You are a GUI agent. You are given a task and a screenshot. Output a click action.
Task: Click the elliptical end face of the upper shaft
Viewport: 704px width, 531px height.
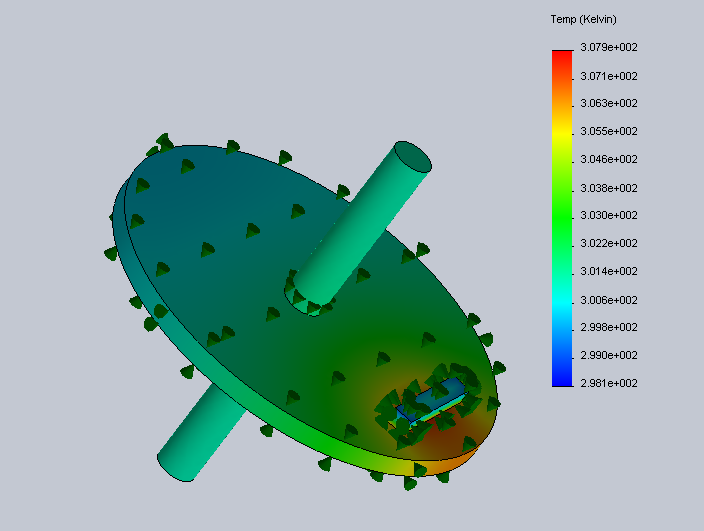(x=413, y=157)
